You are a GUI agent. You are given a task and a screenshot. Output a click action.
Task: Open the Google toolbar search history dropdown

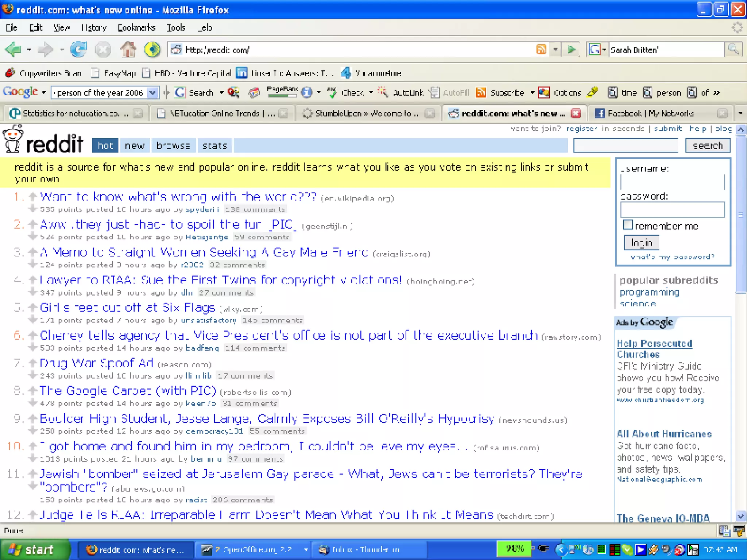click(x=152, y=93)
